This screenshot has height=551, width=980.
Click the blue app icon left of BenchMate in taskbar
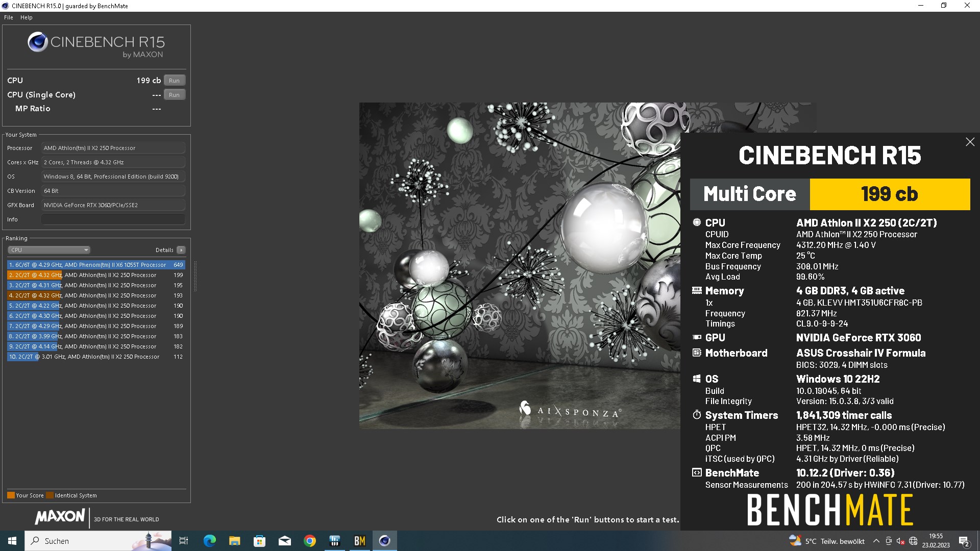point(335,541)
